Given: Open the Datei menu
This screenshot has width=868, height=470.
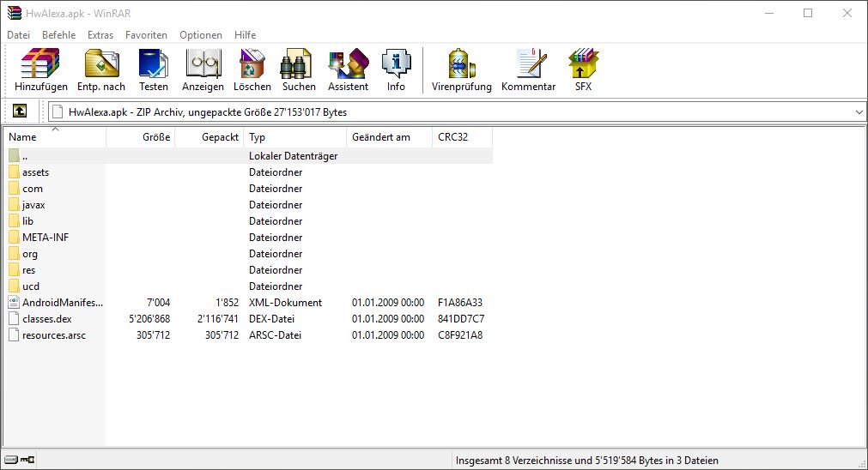Looking at the screenshot, I should (x=18, y=35).
